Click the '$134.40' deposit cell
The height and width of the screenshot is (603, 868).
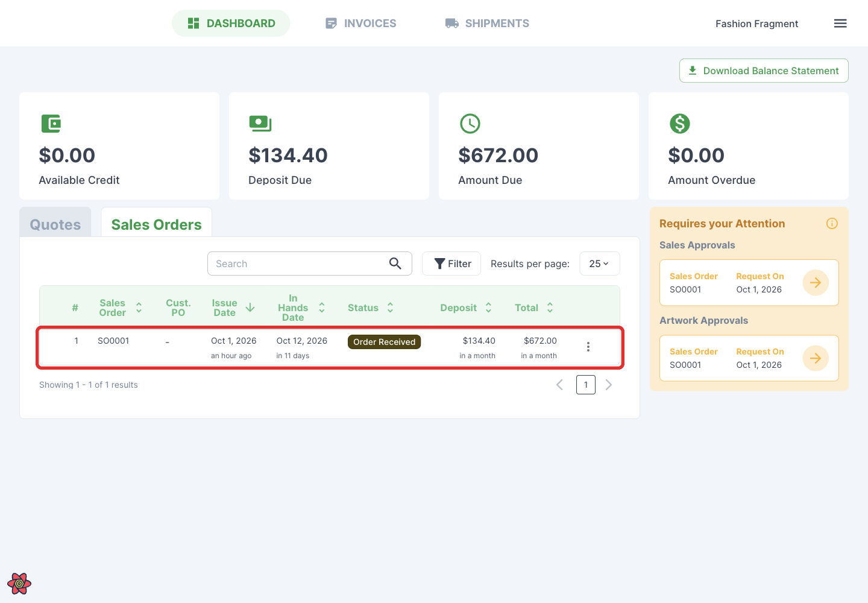(x=479, y=341)
